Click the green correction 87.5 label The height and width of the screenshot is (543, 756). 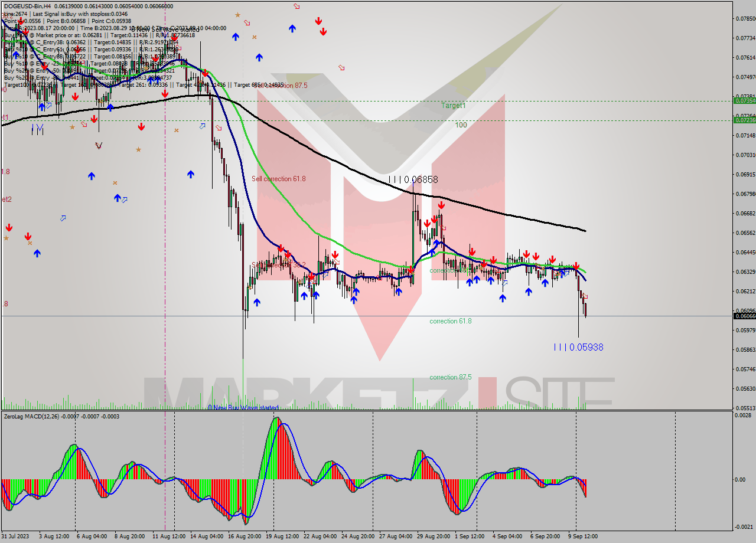pos(451,377)
